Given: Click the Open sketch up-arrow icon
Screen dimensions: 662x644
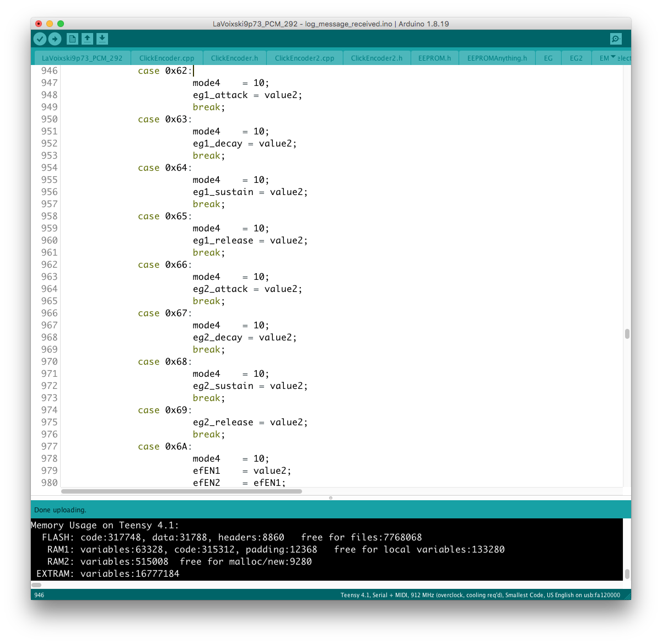Looking at the screenshot, I should (x=87, y=39).
